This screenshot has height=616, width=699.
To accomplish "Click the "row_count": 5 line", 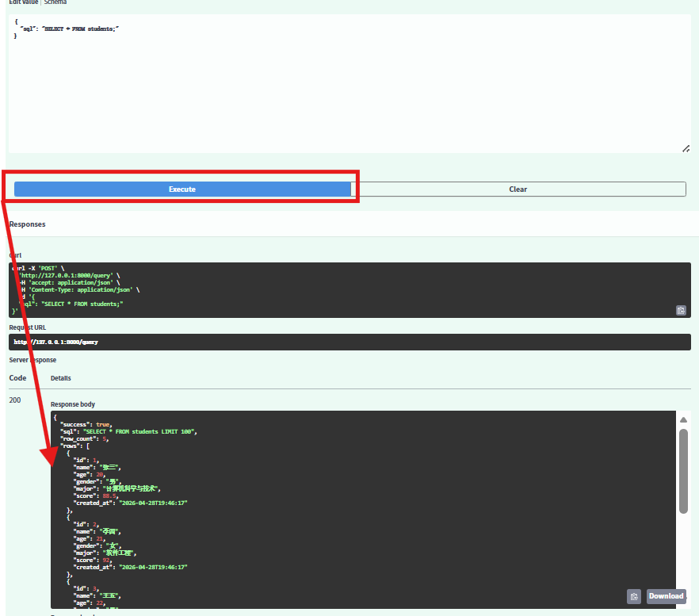I will (x=85, y=439).
